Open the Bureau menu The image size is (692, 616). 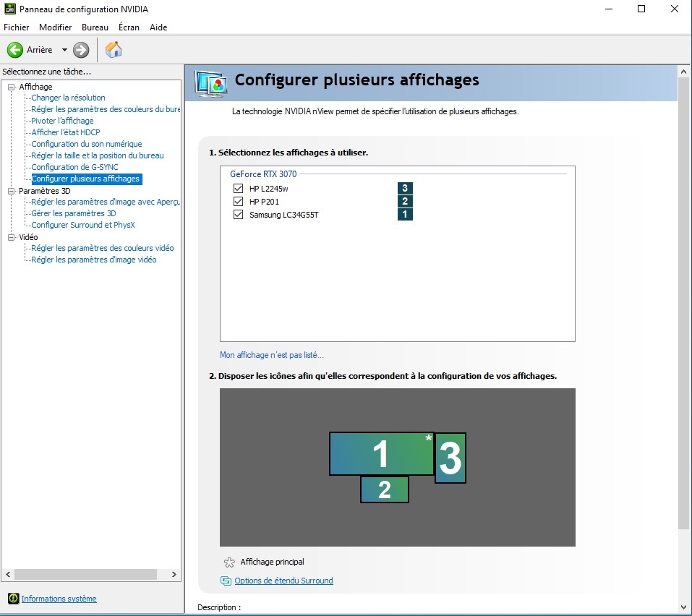[x=95, y=27]
